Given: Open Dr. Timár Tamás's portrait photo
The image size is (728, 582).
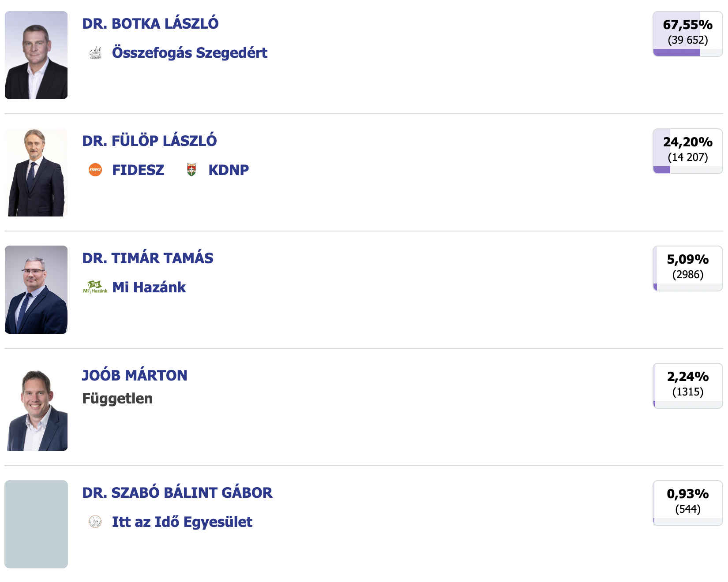Looking at the screenshot, I should (x=36, y=290).
